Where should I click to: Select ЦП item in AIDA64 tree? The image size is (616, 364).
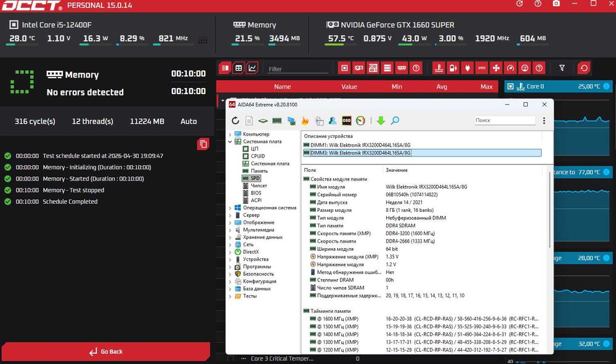tap(254, 149)
